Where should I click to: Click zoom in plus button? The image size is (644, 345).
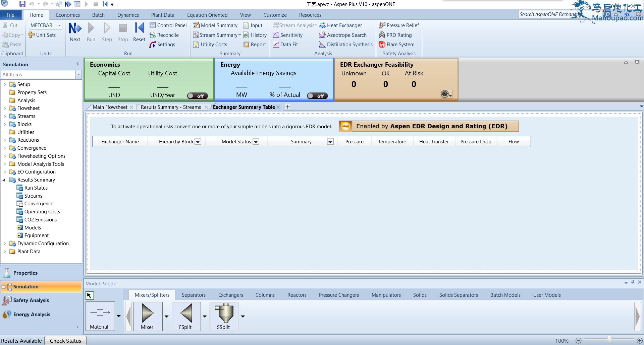coord(640,341)
